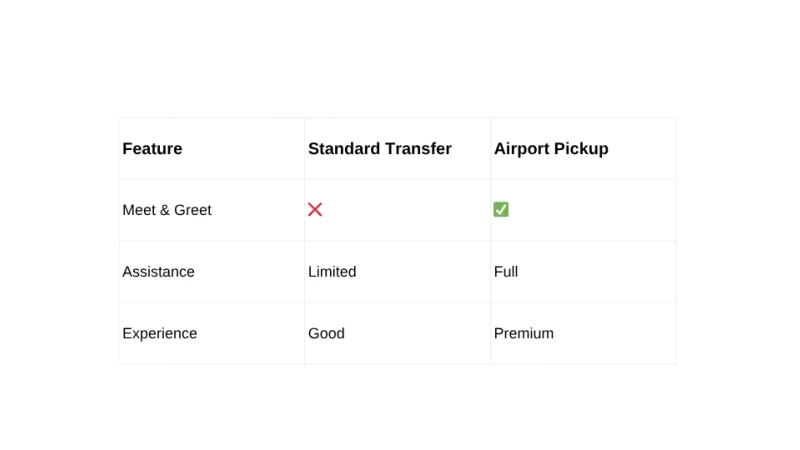Select the Standard Transfer column header
The height and width of the screenshot is (450, 800).
tap(380, 149)
